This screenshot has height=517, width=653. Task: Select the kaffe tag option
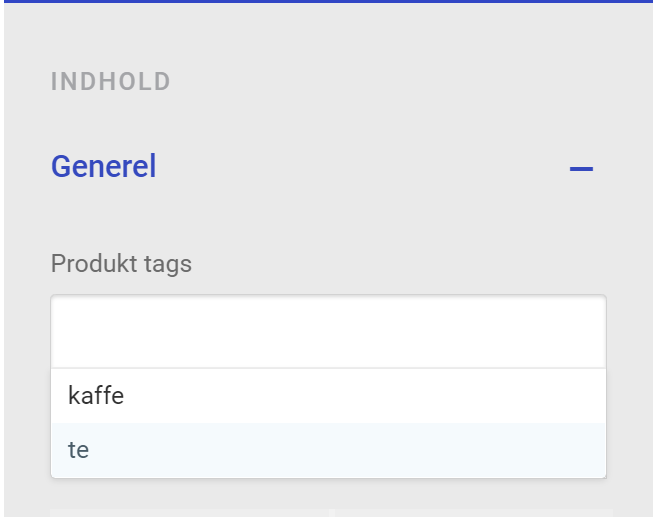(x=96, y=396)
